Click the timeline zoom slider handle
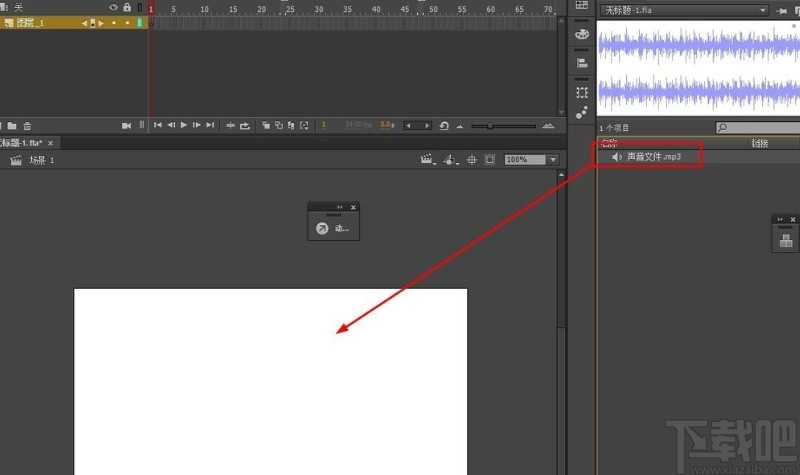Image resolution: width=800 pixels, height=475 pixels. coord(490,126)
